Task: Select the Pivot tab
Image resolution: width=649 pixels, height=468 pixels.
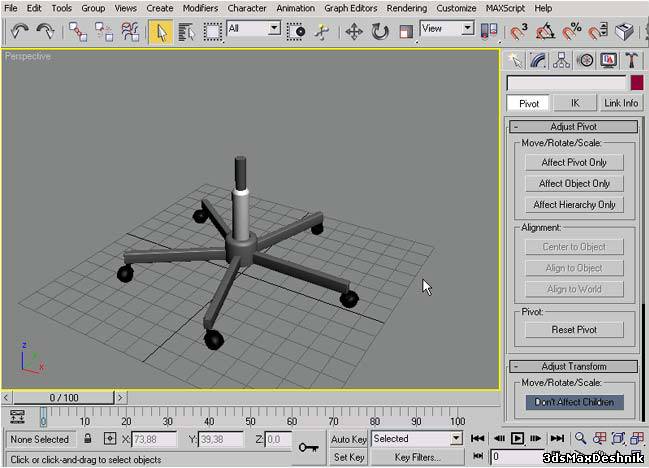Action: click(x=529, y=103)
